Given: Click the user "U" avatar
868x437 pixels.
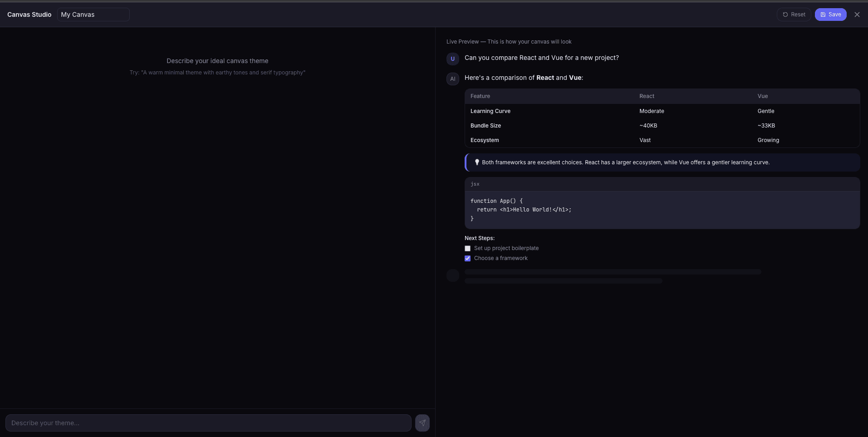Looking at the screenshot, I should [x=452, y=59].
